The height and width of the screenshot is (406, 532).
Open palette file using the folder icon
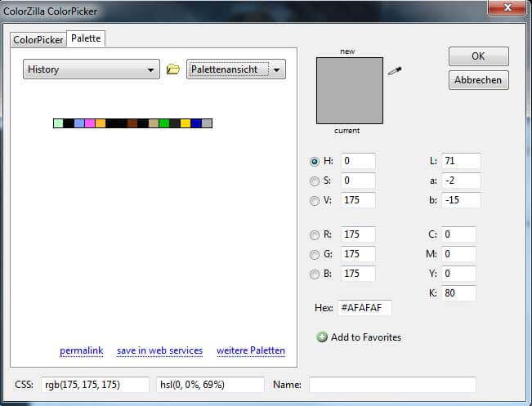pos(173,69)
